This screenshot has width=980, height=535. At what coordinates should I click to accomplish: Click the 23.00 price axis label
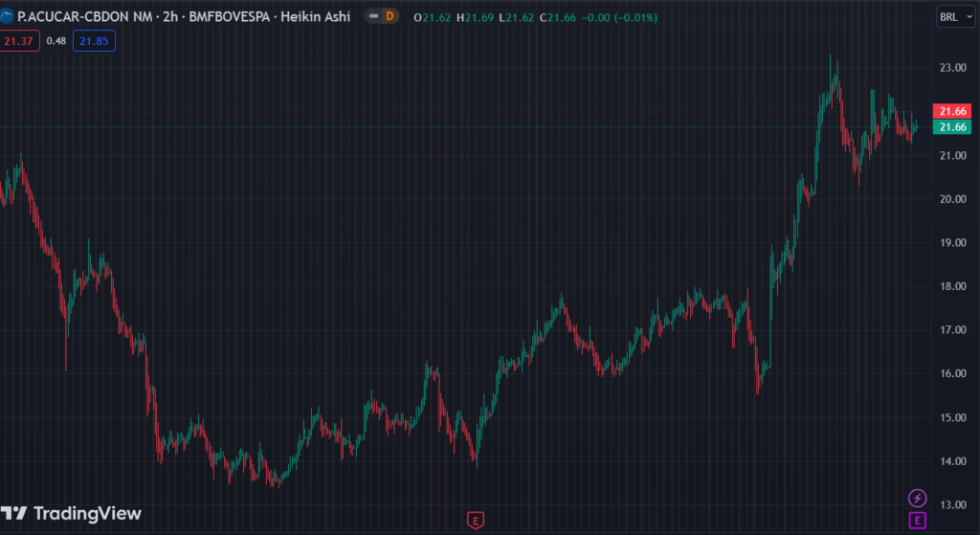(x=952, y=68)
